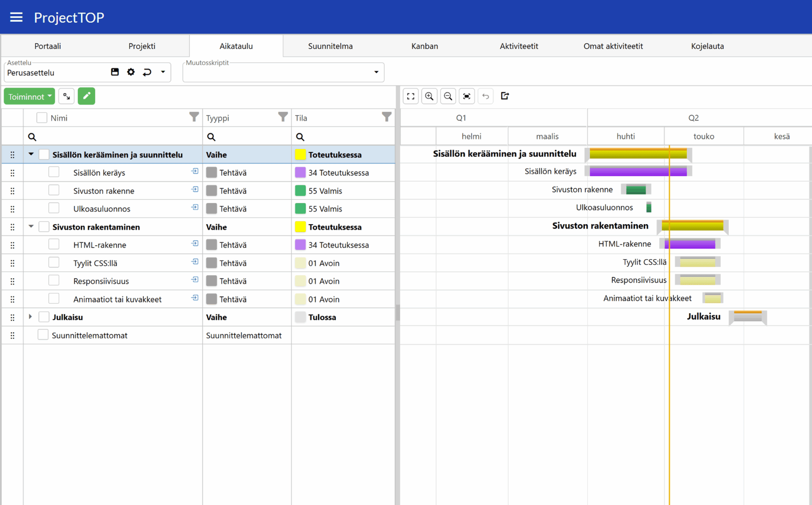Toggle the select-all Nimi checkbox
The image size is (812, 505).
(x=42, y=118)
